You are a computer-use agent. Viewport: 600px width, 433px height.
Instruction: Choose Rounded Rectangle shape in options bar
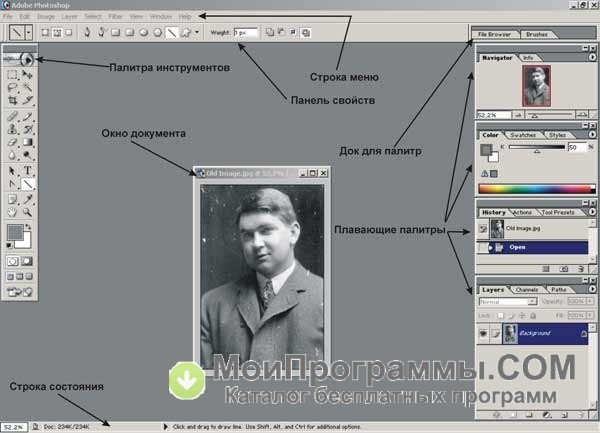(x=130, y=33)
